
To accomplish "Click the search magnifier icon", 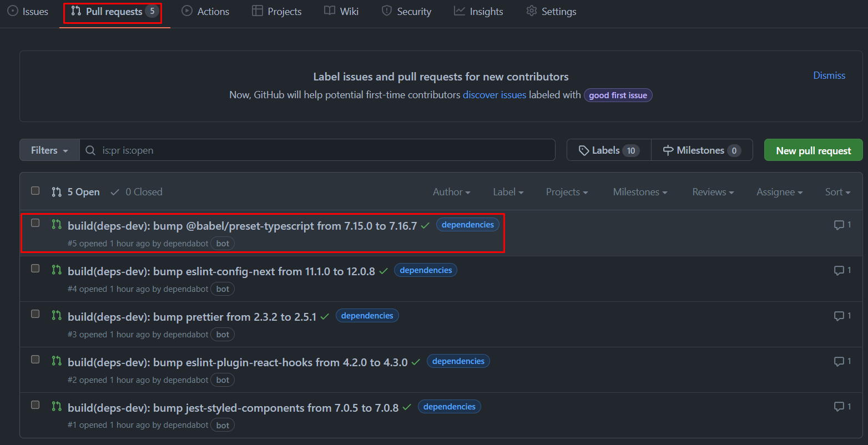I will pos(90,150).
